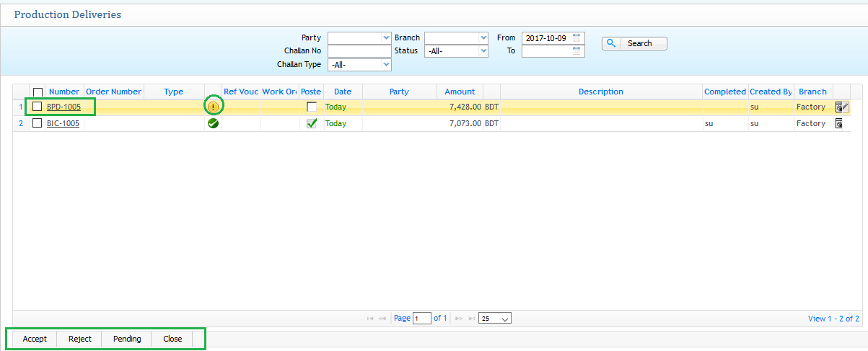Open the Party dropdown
The height and width of the screenshot is (351, 868).
(359, 37)
